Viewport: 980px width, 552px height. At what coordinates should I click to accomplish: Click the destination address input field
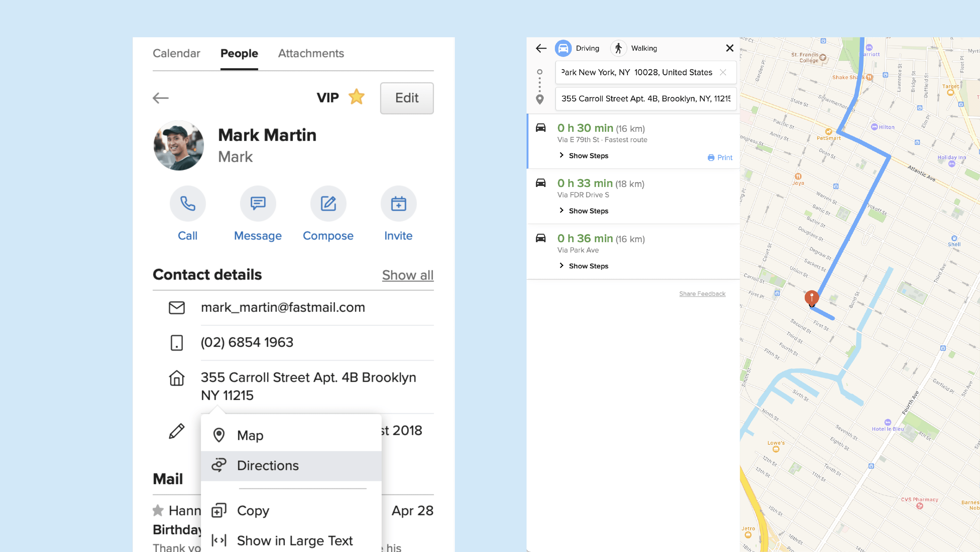[645, 99]
